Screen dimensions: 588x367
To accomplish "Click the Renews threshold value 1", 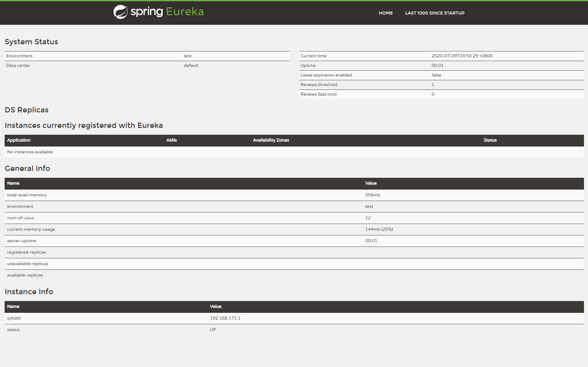I will pyautogui.click(x=433, y=85).
